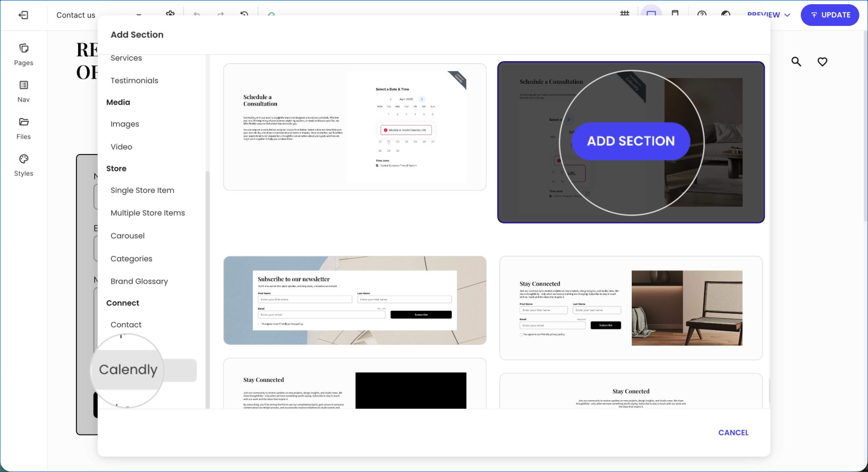
Task: Toggle the dark mode icon
Action: (x=726, y=13)
